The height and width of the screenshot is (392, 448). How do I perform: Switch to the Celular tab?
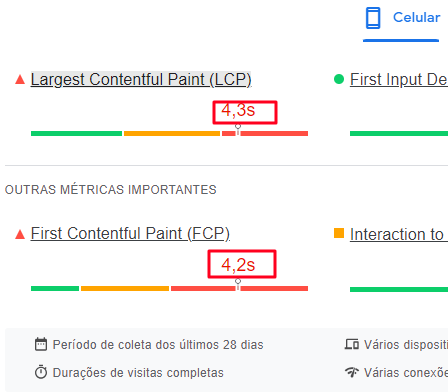[403, 18]
